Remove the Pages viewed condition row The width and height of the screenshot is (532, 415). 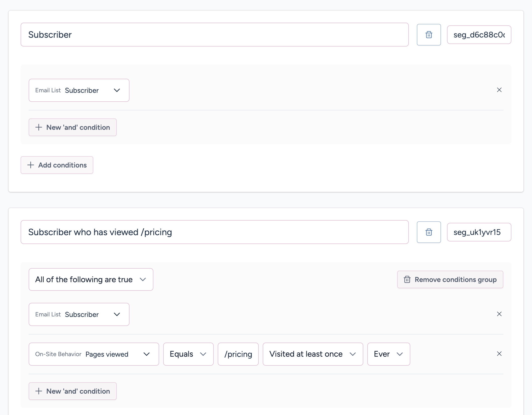pyautogui.click(x=499, y=354)
